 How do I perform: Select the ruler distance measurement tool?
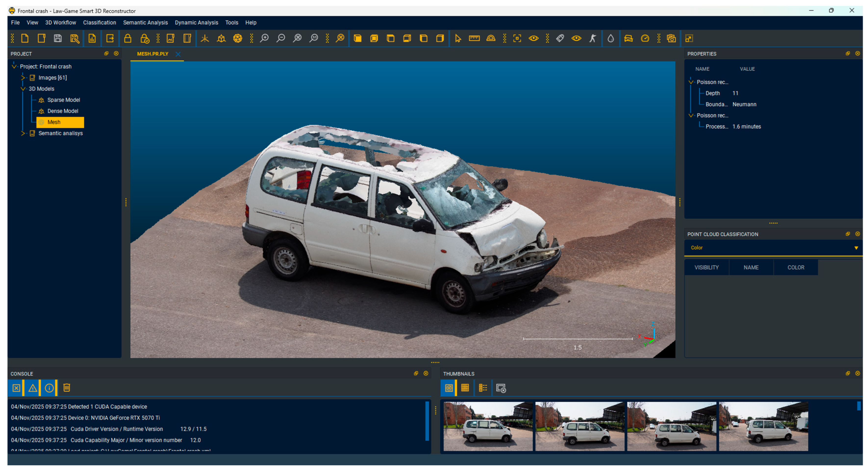click(474, 38)
